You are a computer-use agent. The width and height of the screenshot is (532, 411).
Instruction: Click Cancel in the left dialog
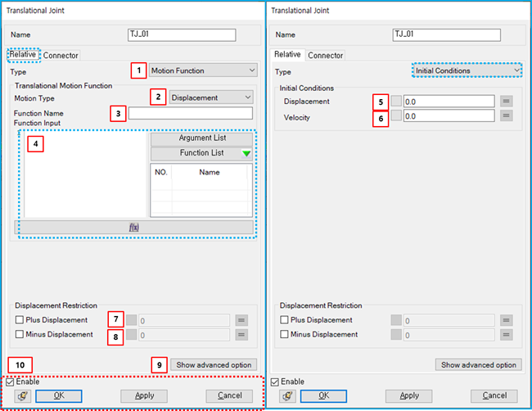coord(230,395)
